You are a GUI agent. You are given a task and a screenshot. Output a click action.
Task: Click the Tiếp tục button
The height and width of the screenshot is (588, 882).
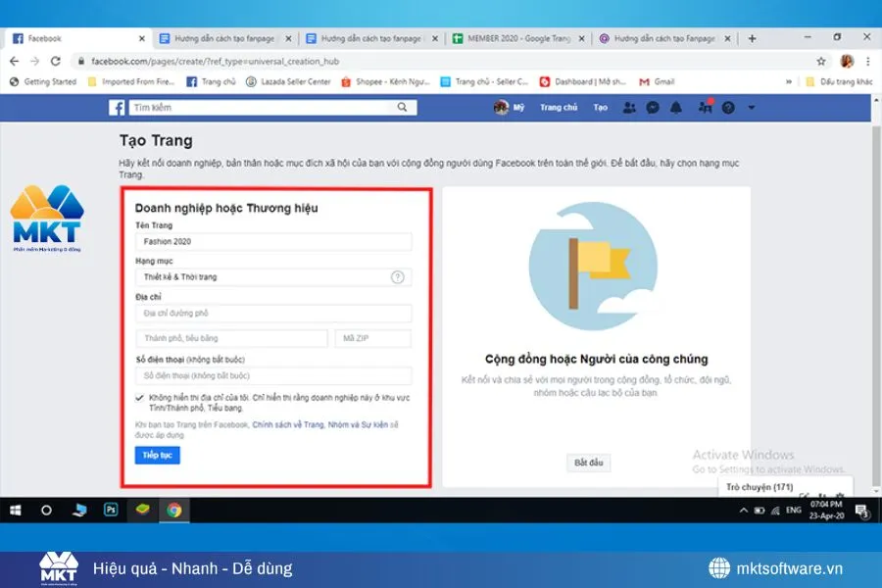157,455
